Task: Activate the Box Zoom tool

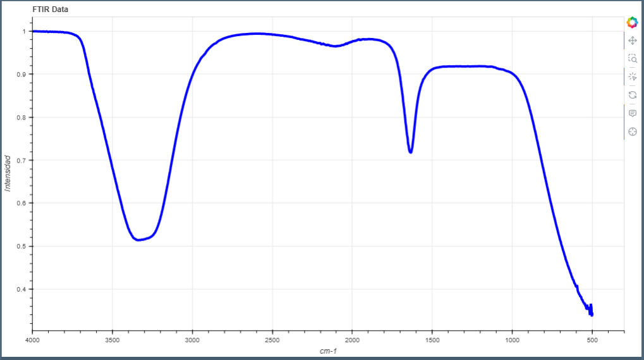Action: point(632,58)
